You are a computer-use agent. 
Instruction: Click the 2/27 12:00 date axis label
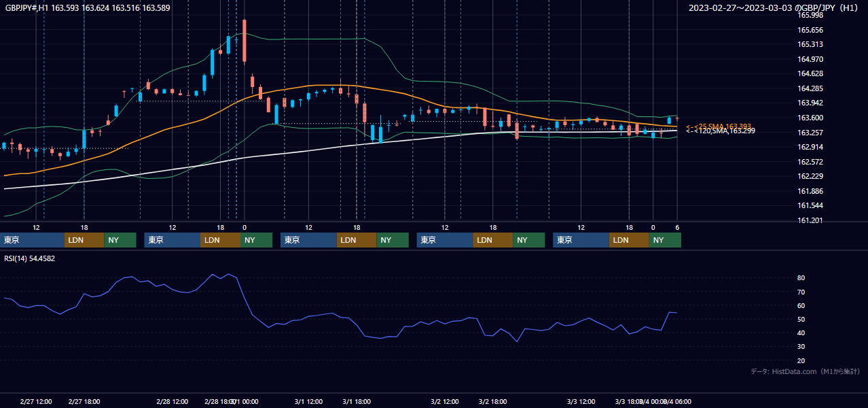point(36,401)
